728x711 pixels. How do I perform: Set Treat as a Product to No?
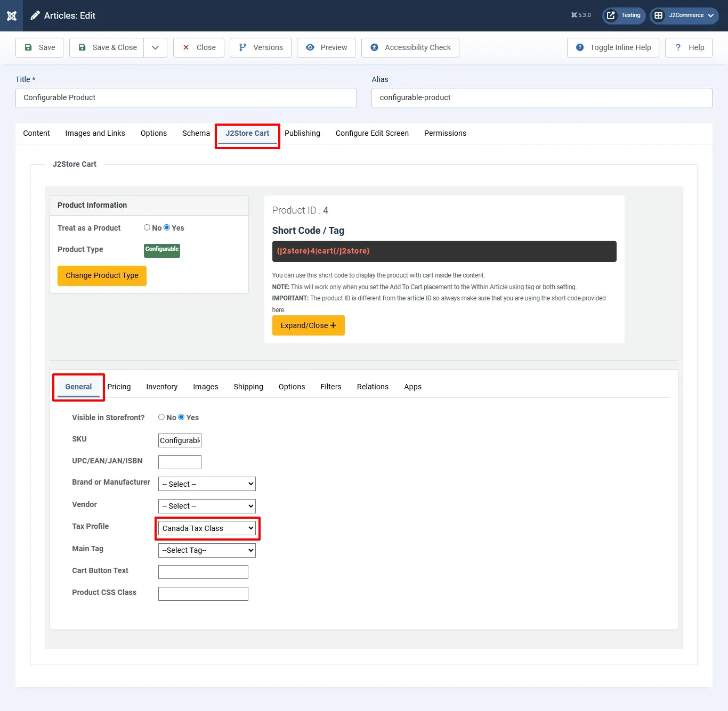147,227
